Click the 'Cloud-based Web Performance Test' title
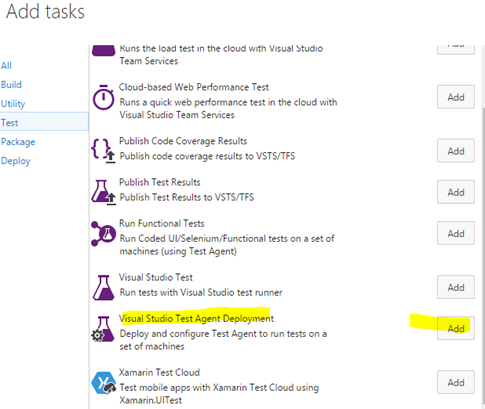The image size is (485, 409). tap(194, 87)
